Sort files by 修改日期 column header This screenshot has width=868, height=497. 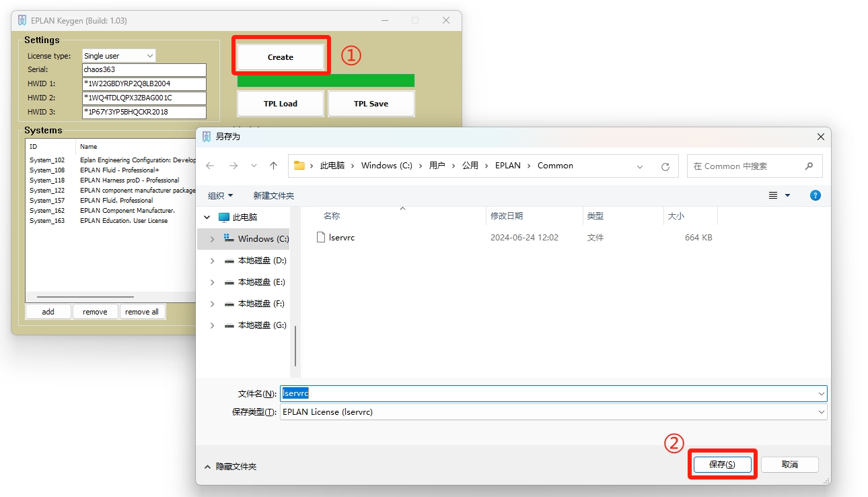coord(507,216)
